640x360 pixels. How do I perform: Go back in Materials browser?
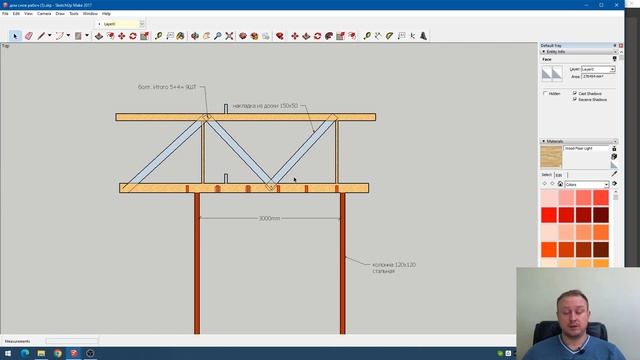(x=544, y=184)
